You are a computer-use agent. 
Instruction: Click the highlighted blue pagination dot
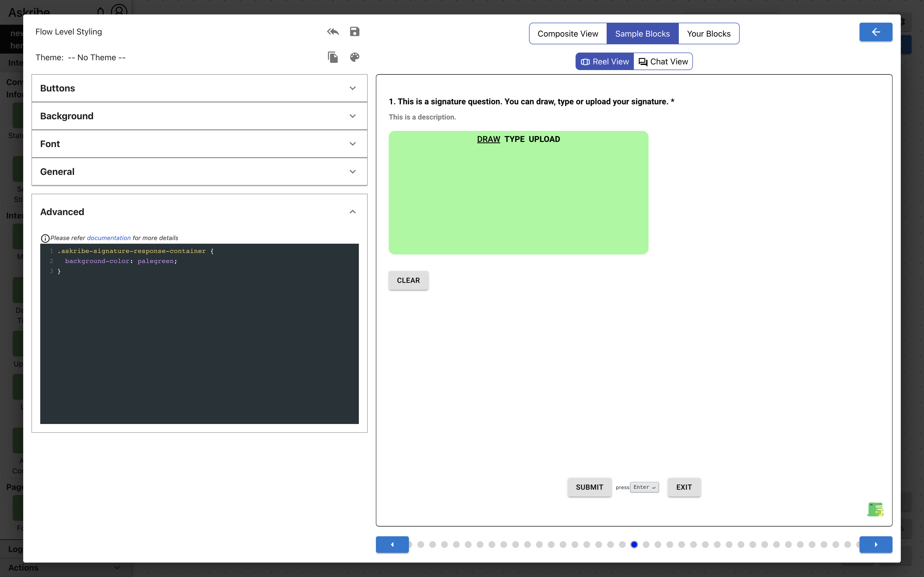tap(634, 545)
